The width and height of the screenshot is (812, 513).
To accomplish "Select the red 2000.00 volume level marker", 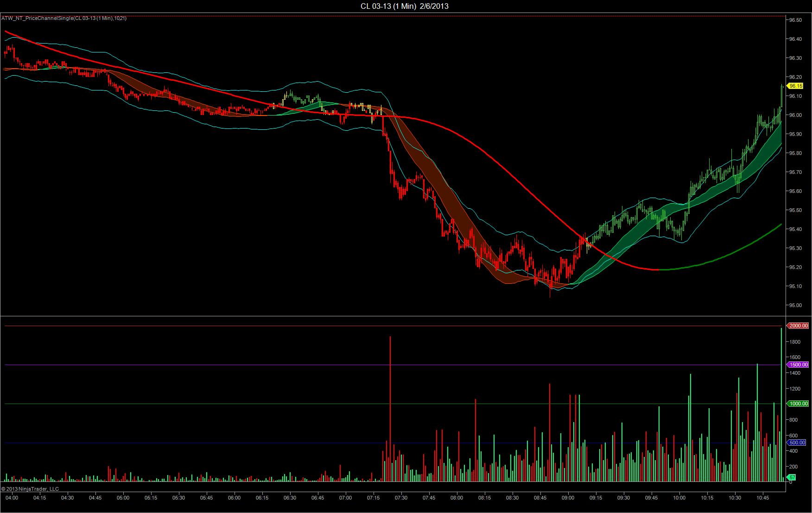I will 798,326.
